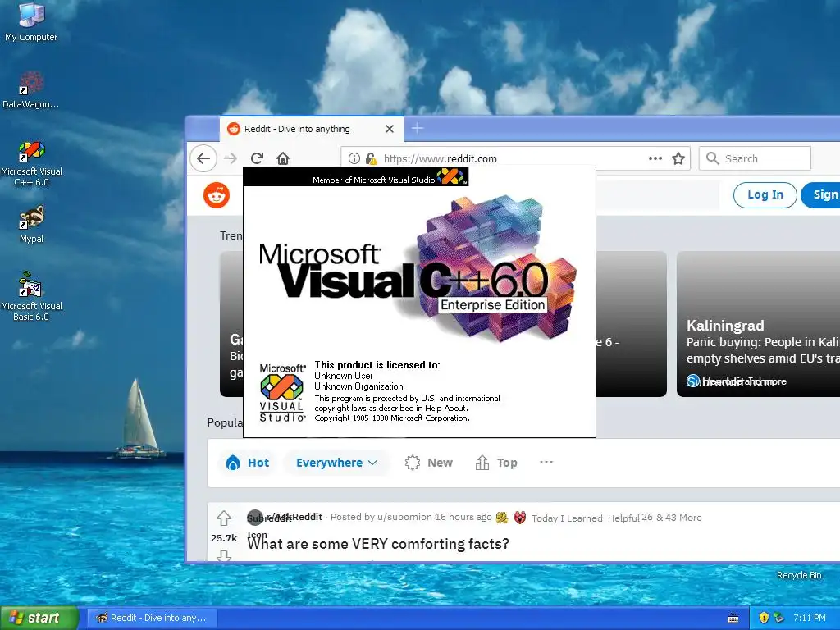Screen dimensions: 840x630
Task: Launch Microsoft Visual C++ 6.0 desktop shortcut
Action: coord(31,163)
